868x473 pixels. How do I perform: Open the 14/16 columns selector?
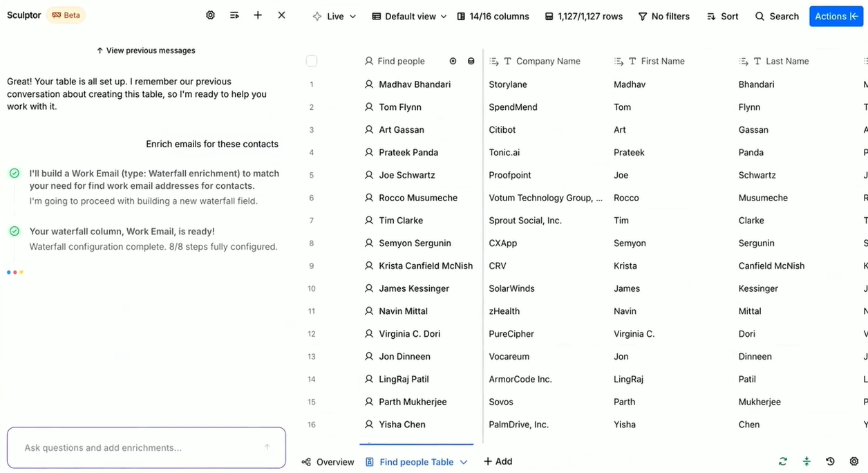[493, 16]
